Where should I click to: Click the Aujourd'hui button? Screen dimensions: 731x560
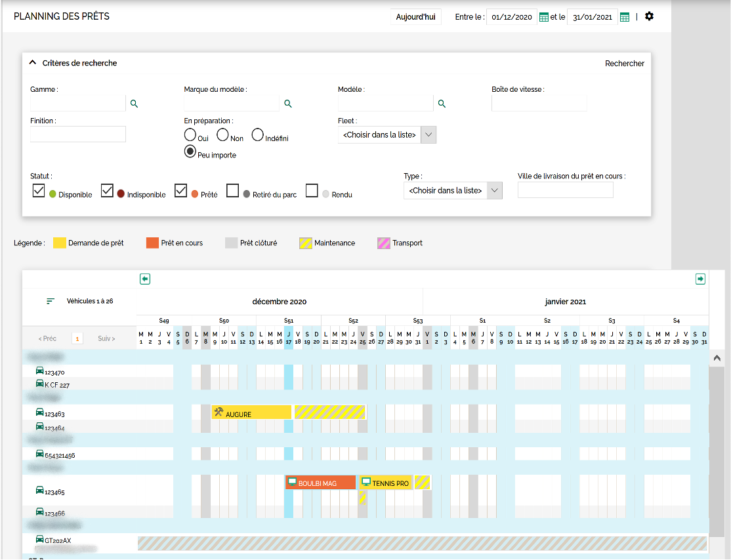coord(415,17)
